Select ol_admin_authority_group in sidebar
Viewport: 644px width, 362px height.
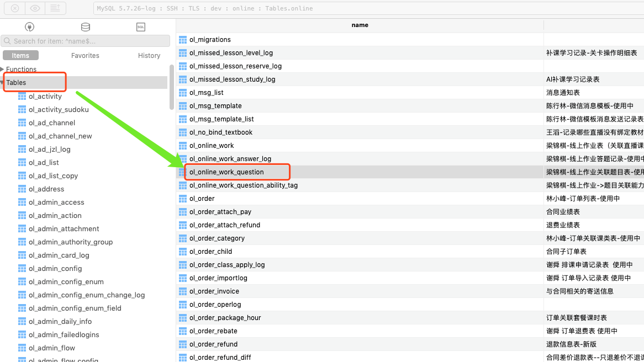71,242
